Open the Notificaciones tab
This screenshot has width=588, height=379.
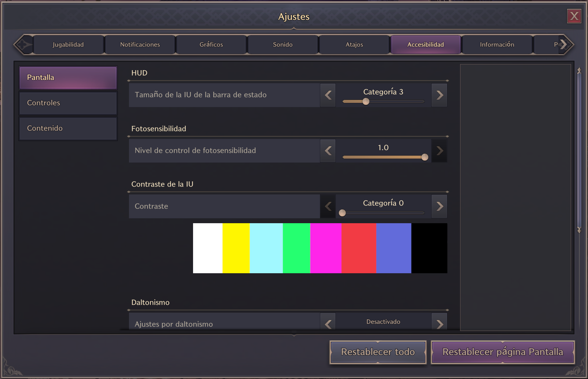coord(140,45)
